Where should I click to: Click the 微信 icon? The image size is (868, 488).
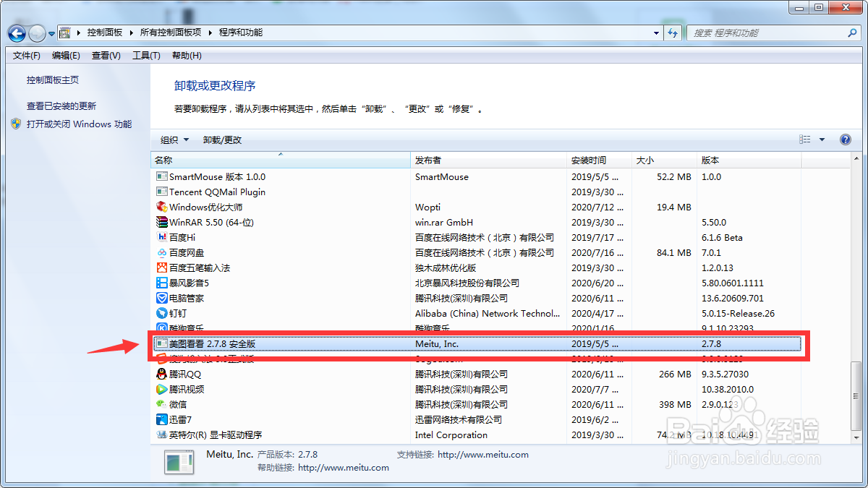[162, 404]
